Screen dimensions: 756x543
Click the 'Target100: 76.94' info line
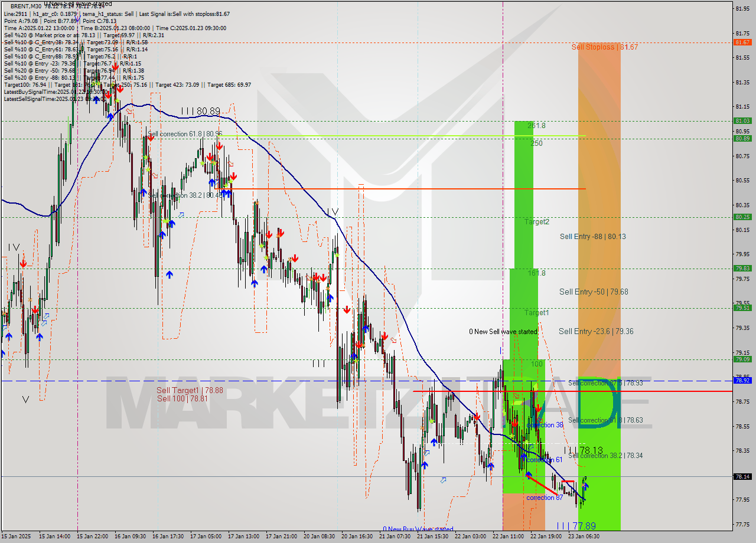click(x=127, y=84)
